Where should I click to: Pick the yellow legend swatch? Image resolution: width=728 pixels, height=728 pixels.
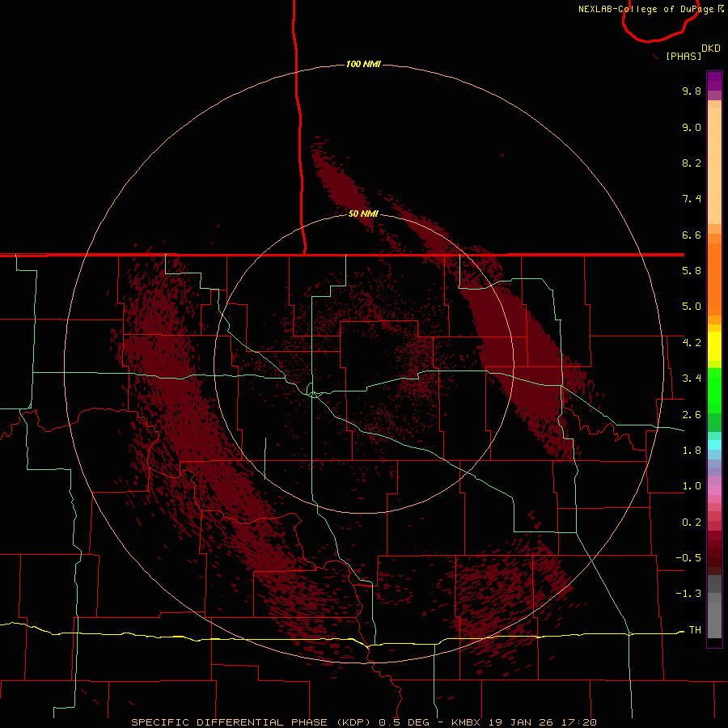[714, 346]
